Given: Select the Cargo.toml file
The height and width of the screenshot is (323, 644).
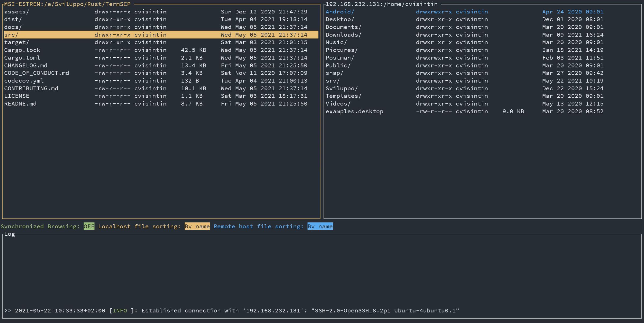Looking at the screenshot, I should (x=22, y=58).
